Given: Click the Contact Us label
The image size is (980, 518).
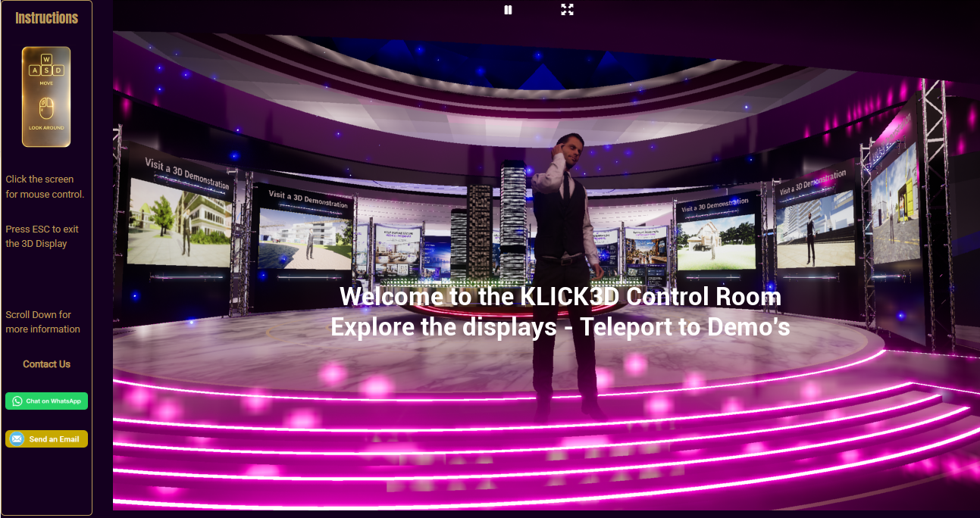Looking at the screenshot, I should [x=46, y=364].
